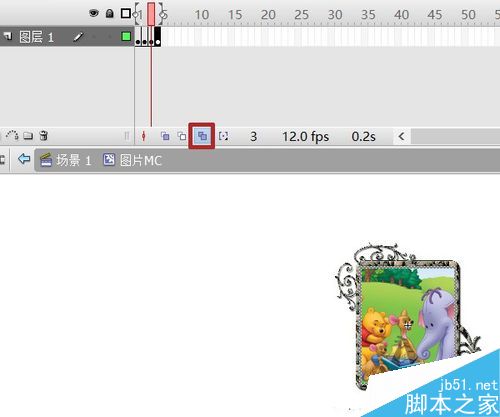Toggle the lock dot for 图层 1
This screenshot has width=500, height=417.
(110, 37)
